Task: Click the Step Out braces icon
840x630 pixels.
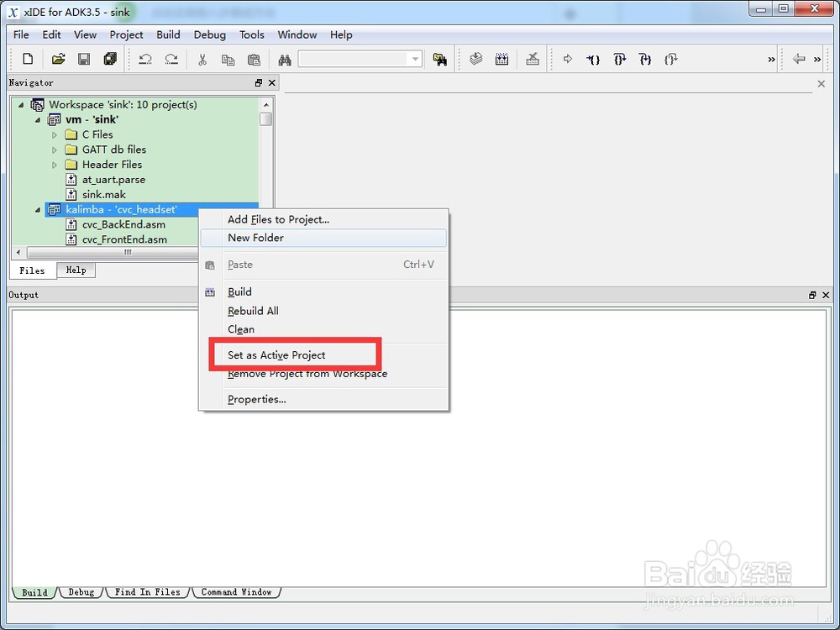Action: coord(645,60)
